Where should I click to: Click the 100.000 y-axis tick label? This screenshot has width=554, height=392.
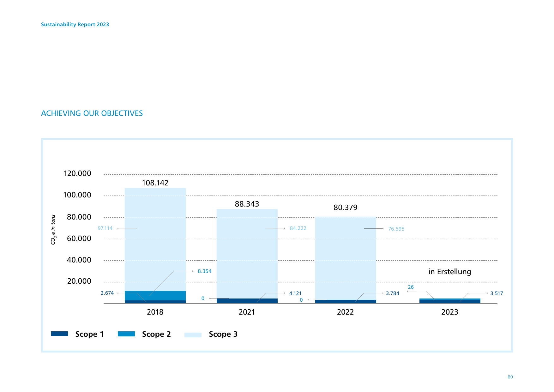point(77,195)
